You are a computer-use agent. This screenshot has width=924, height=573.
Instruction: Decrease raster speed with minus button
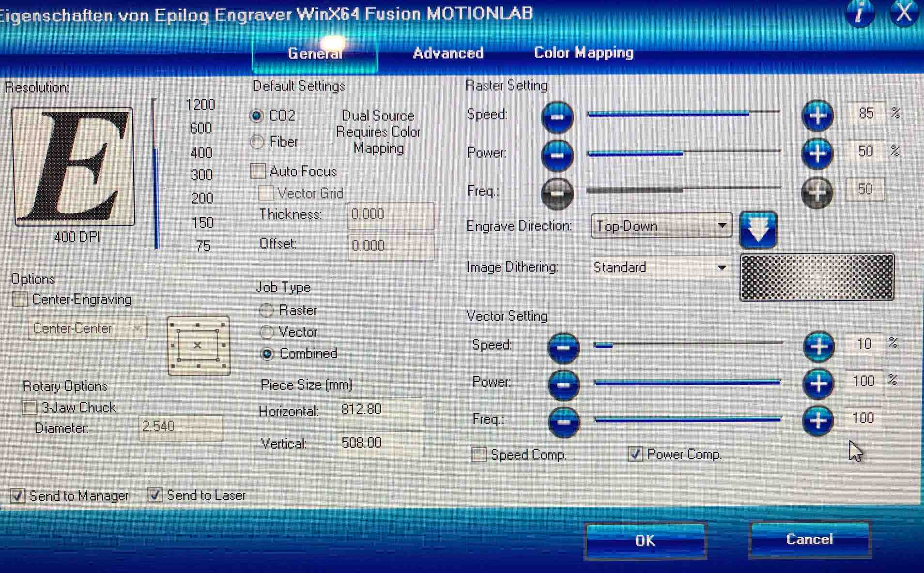tap(557, 117)
